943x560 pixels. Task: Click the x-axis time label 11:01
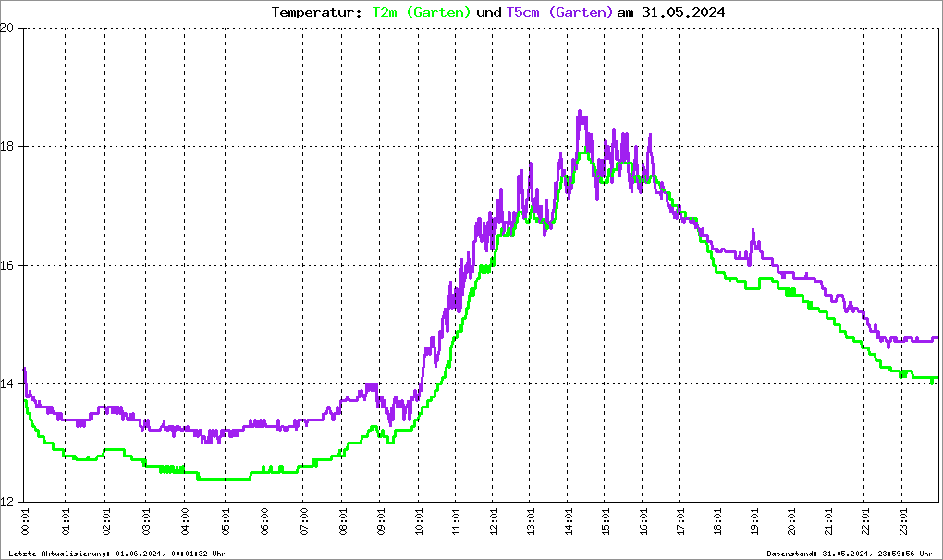point(456,521)
